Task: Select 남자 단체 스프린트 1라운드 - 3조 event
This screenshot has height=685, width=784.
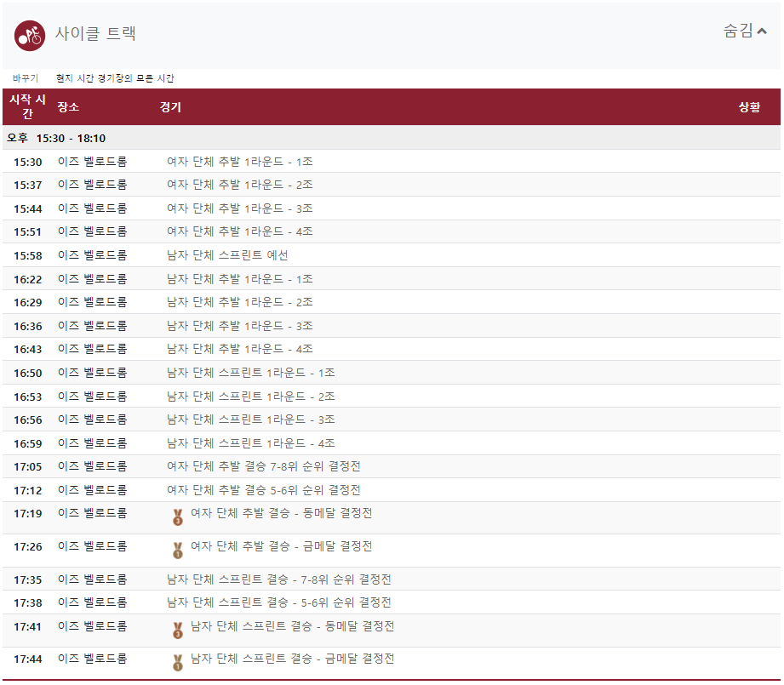Action: [x=250, y=420]
